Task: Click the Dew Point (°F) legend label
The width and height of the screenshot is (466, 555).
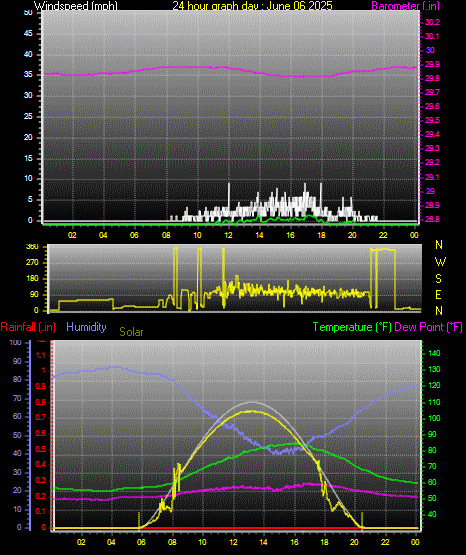Action: 428,327
